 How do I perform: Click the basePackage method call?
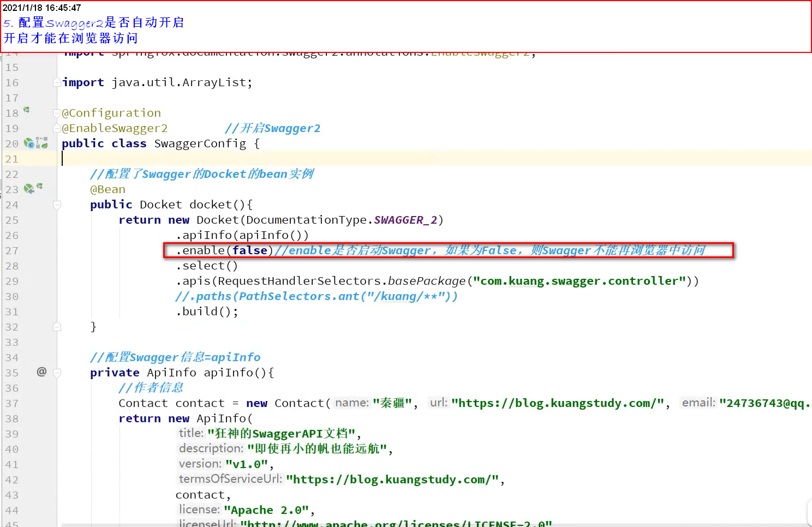[x=427, y=281]
